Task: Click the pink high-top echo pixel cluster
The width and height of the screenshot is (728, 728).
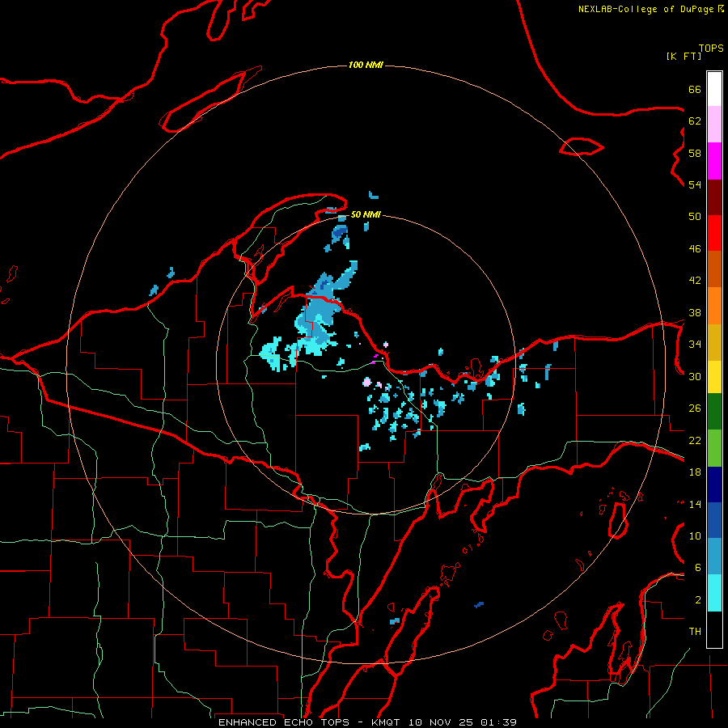Action: tap(367, 382)
